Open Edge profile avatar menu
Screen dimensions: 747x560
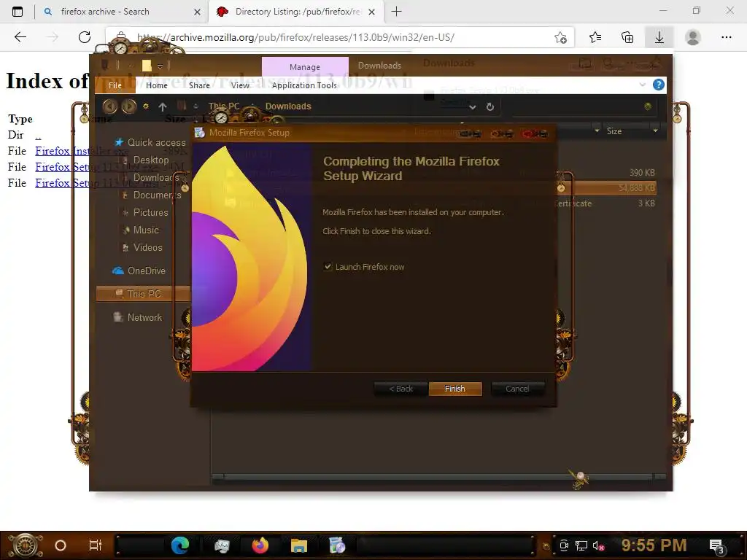click(693, 37)
